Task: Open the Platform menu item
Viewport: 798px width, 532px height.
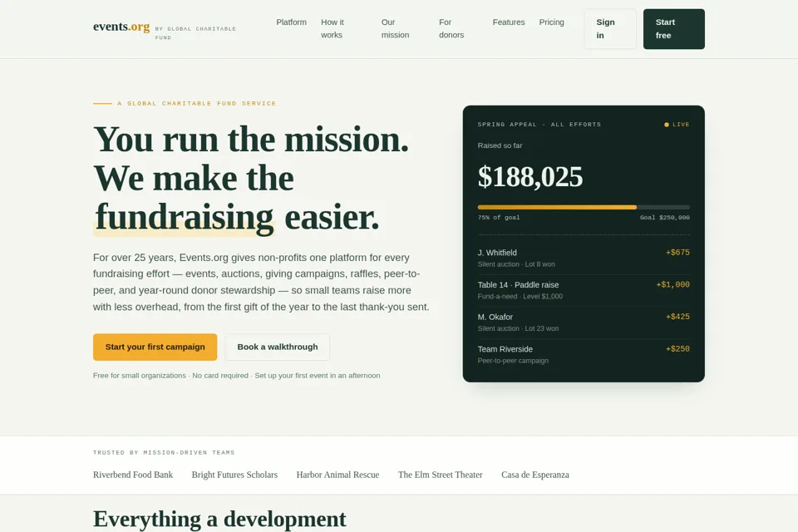Action: (291, 22)
